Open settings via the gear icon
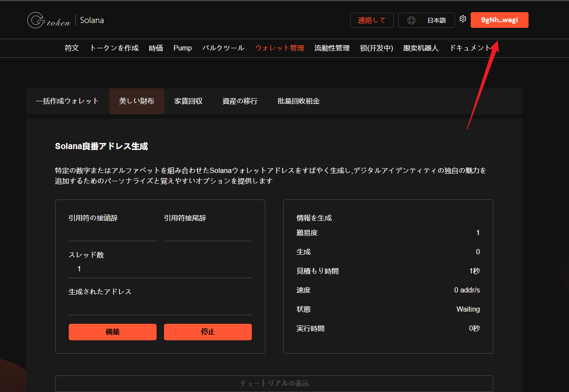569x392 pixels. [463, 19]
